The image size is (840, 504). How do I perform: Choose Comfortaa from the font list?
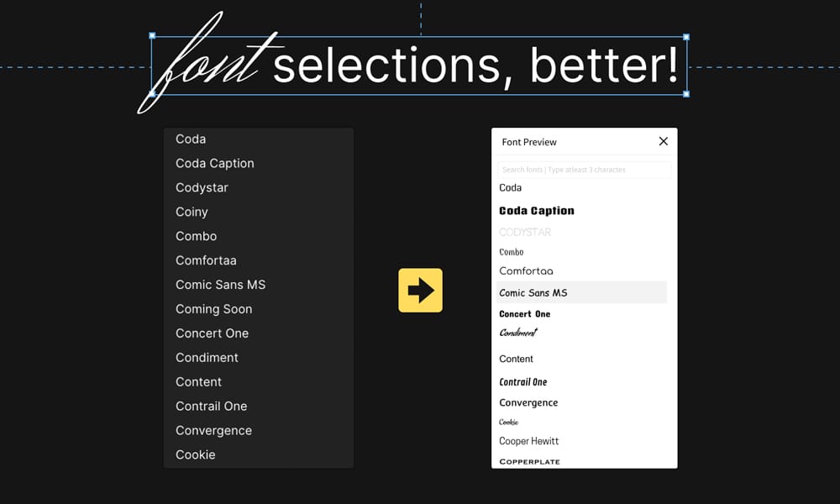point(206,260)
